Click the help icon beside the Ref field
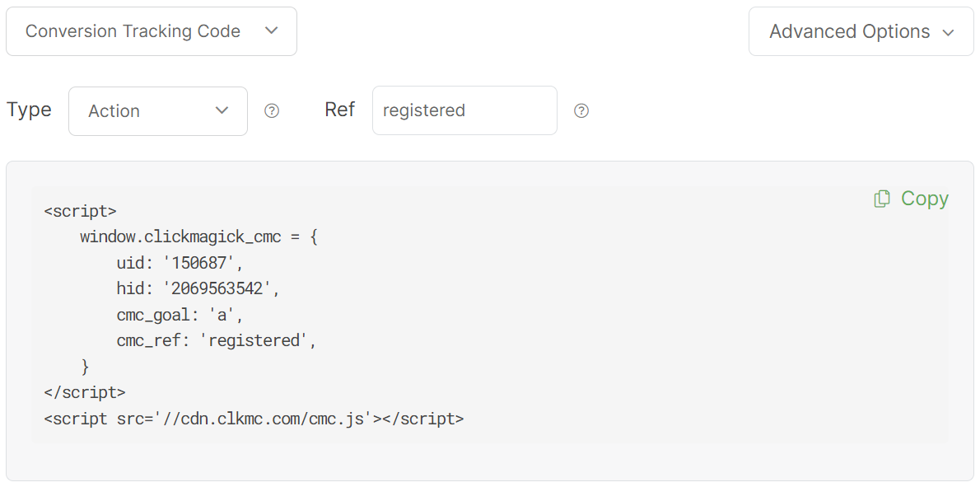Viewport: 980px width, 487px height. [581, 111]
